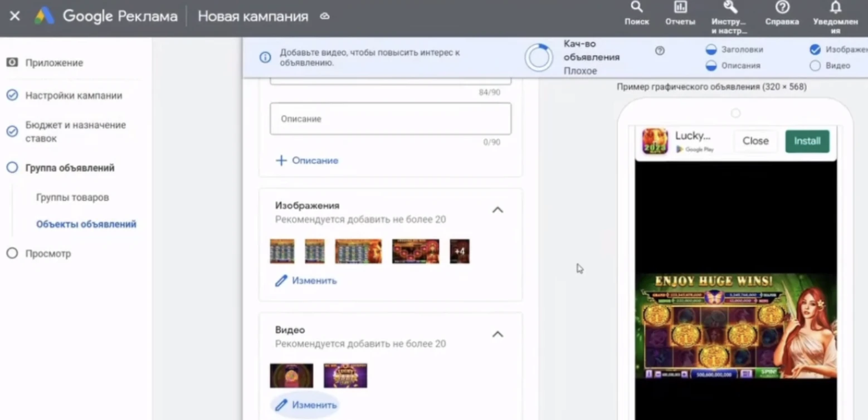
Task: Collapse the Изображения section chevron
Action: pos(498,210)
